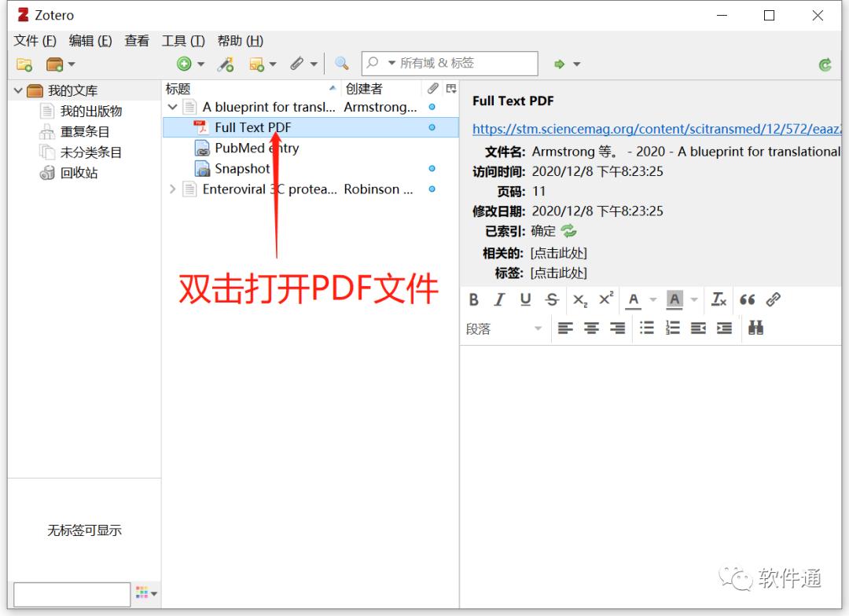Locate item with green arrow icon

pyautogui.click(x=560, y=64)
